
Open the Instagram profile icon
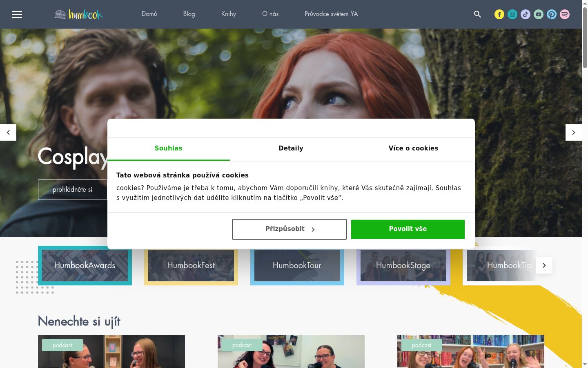(x=512, y=14)
